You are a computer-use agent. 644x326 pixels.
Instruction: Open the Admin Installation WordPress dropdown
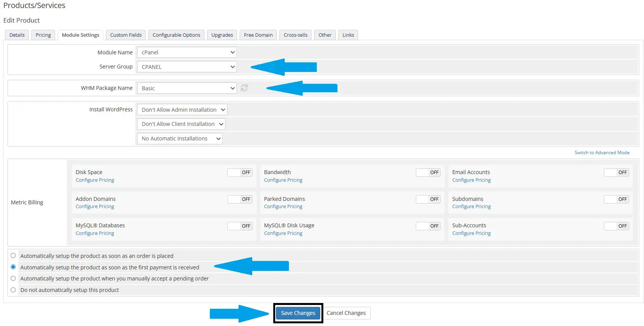tap(182, 110)
